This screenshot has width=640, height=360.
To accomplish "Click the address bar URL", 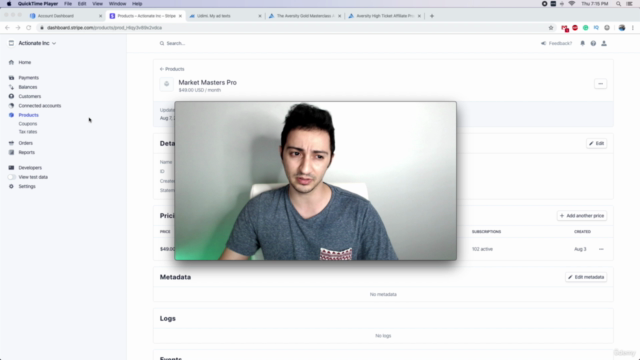I will (x=104, y=28).
